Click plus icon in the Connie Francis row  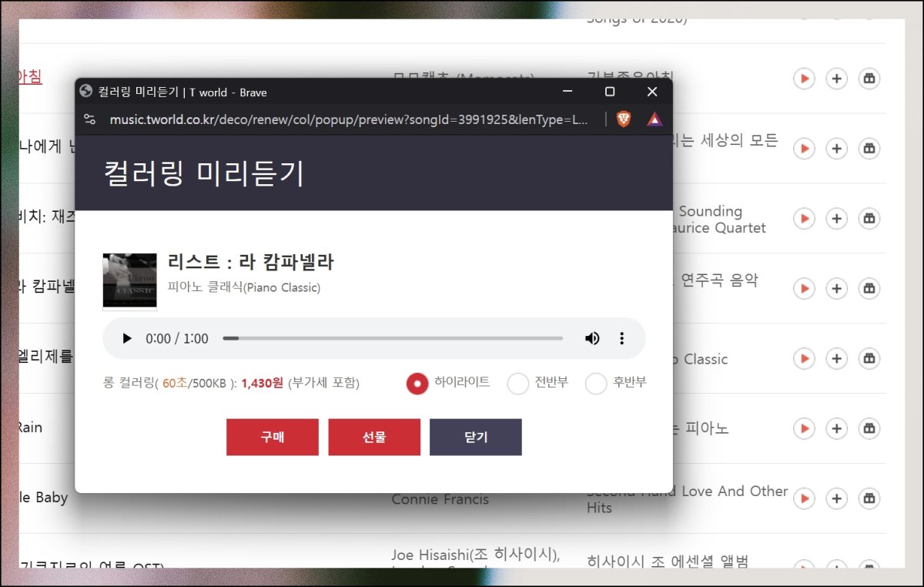click(836, 498)
